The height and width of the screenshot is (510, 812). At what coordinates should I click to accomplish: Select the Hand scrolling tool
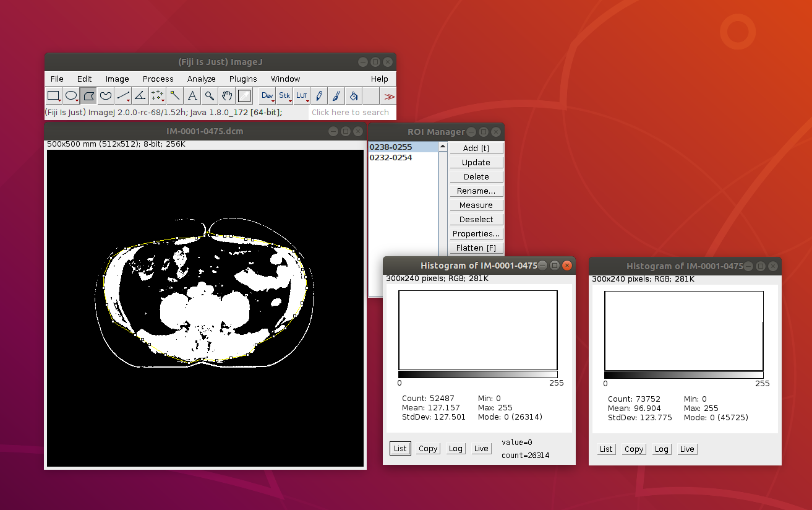click(227, 96)
